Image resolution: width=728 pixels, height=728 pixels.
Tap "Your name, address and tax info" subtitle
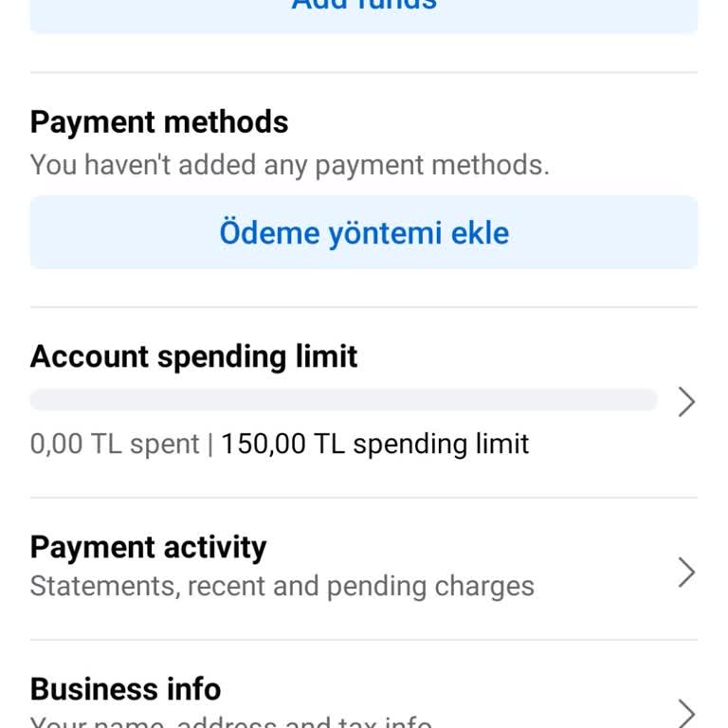coord(231,722)
